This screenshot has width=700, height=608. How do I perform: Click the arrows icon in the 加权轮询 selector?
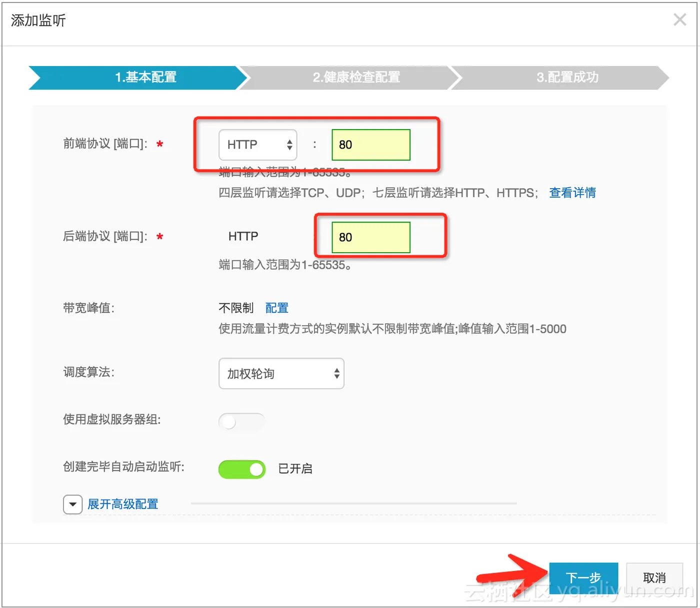coord(336,373)
